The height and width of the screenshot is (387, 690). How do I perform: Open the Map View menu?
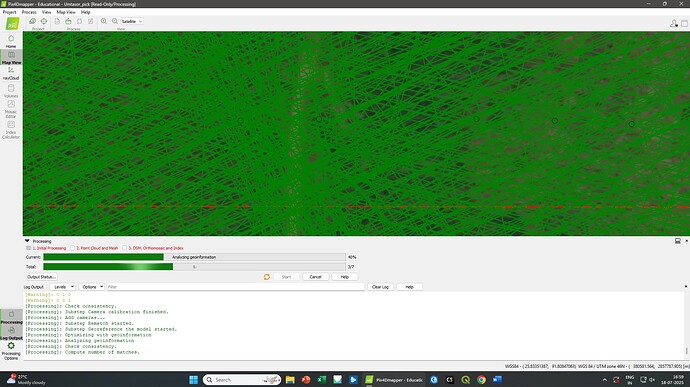(x=66, y=12)
